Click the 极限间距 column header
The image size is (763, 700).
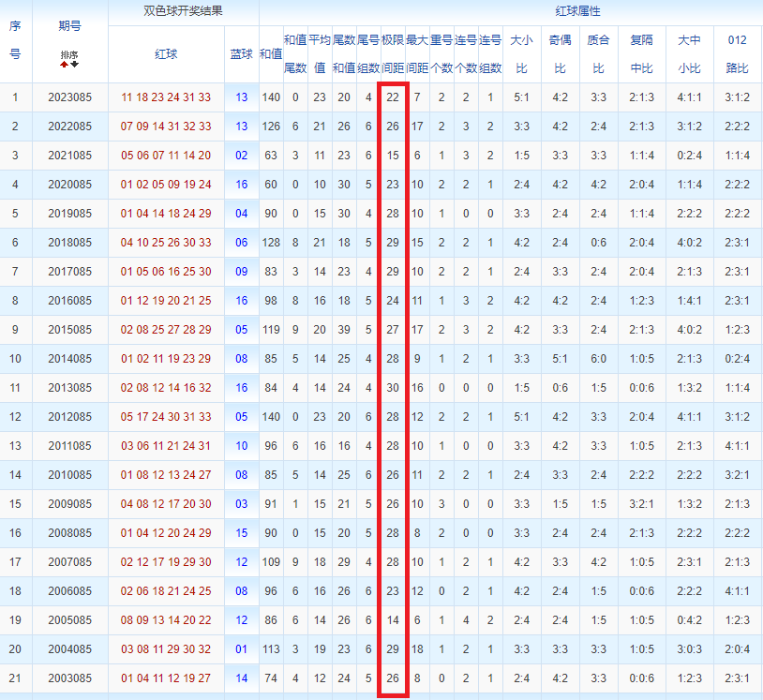[x=393, y=54]
